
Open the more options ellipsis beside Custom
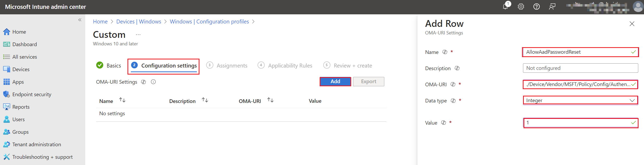138,35
